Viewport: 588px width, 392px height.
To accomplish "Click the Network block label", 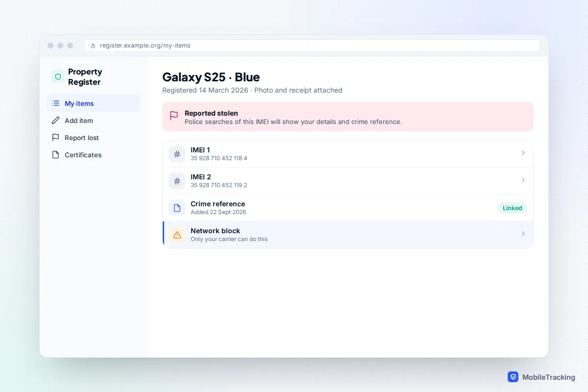I will pos(216,231).
